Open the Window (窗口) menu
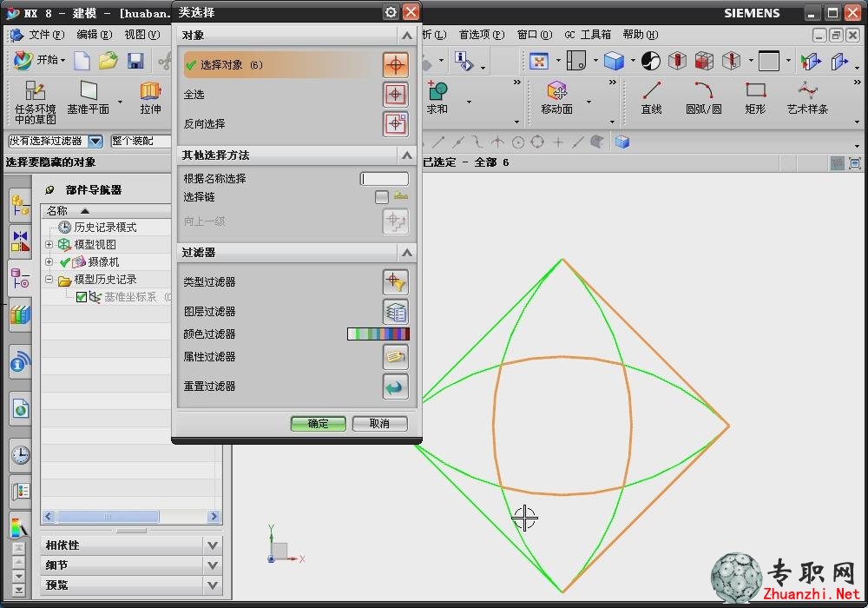Viewport: 868px width, 608px height. (x=534, y=35)
